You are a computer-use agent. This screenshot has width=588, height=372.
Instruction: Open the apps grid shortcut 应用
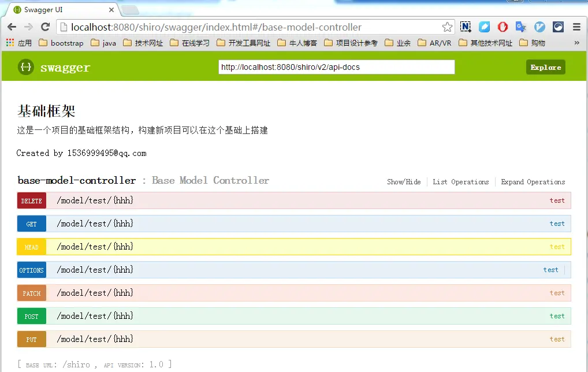18,43
